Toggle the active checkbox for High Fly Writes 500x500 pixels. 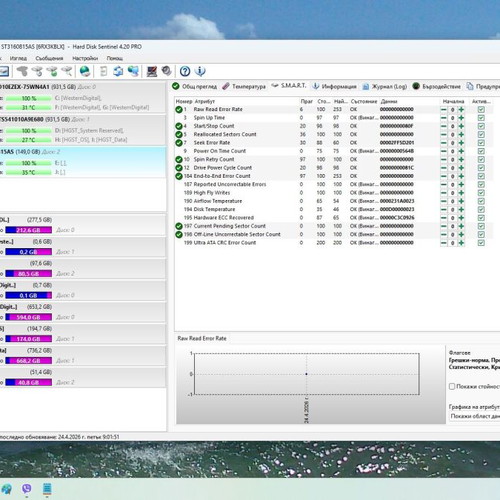(481, 193)
